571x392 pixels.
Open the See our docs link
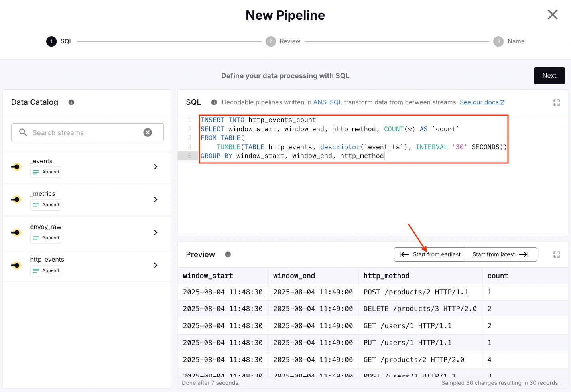[x=482, y=102]
